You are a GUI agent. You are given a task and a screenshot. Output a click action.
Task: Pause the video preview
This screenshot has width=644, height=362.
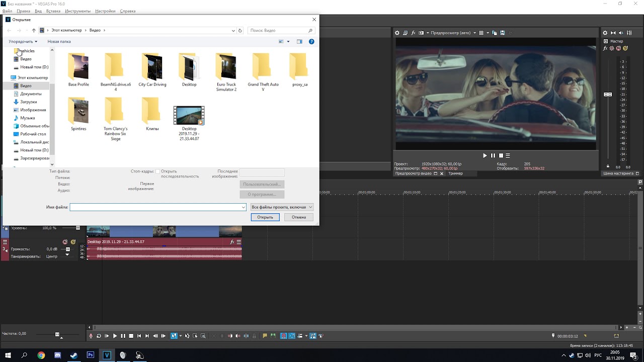point(493,155)
